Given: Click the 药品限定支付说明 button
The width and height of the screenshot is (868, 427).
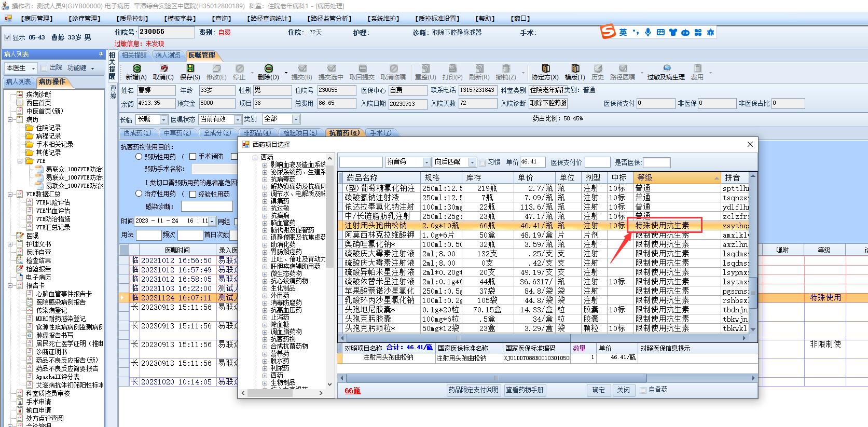Looking at the screenshot, I should [474, 390].
